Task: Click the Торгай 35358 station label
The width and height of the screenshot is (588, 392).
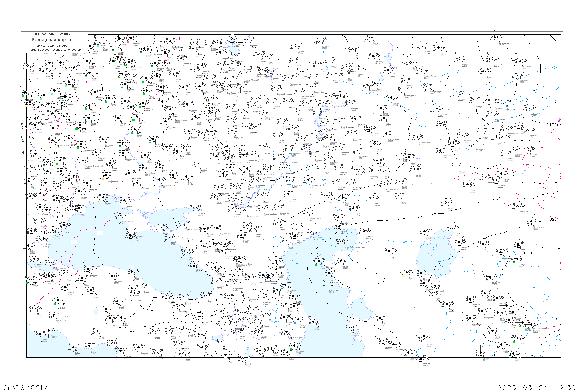Action: 472,191
